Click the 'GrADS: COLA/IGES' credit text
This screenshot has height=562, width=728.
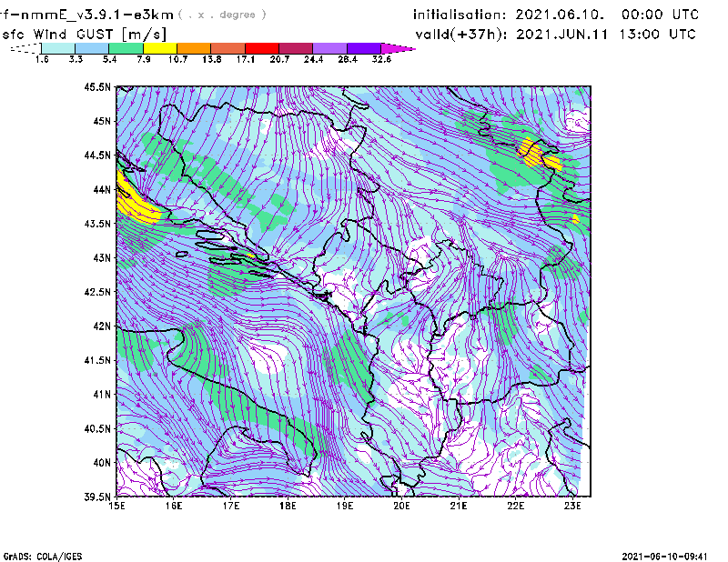pyautogui.click(x=43, y=557)
